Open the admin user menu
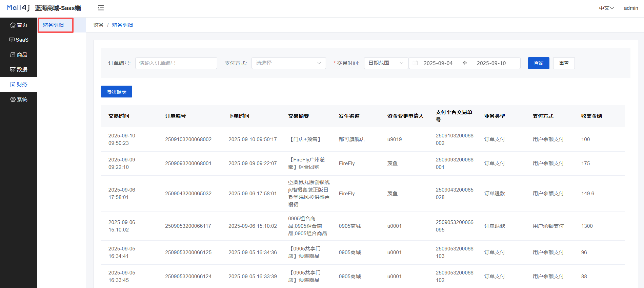 pos(631,8)
